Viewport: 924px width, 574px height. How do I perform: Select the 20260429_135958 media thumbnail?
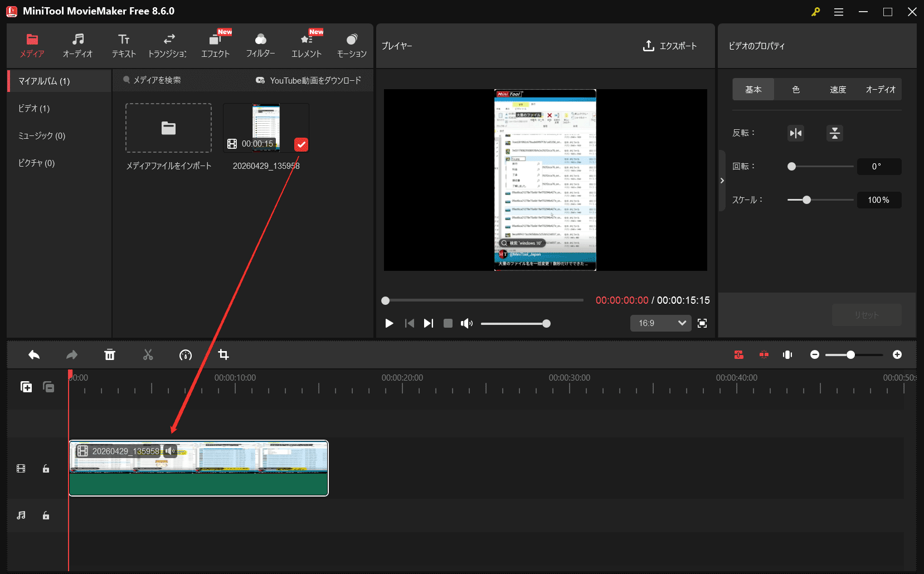point(266,128)
